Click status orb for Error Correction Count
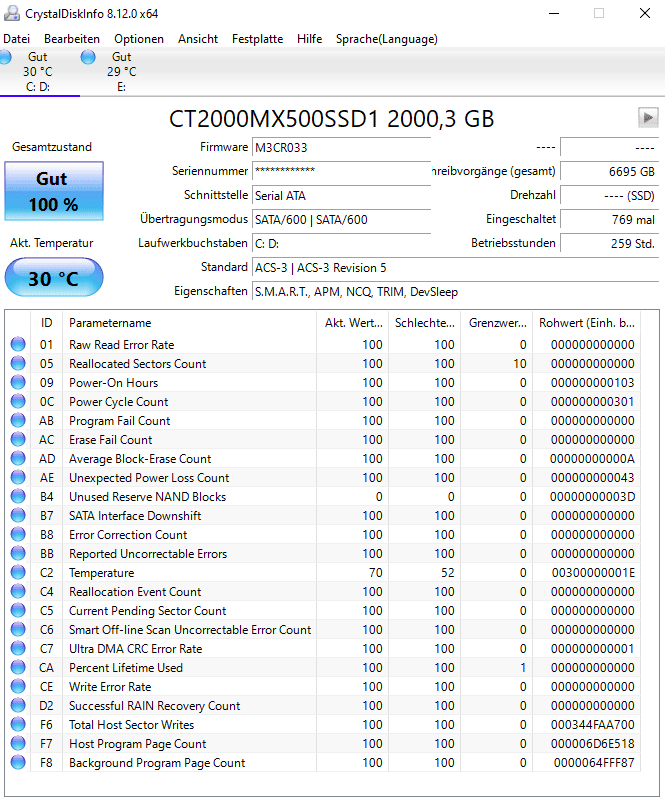This screenshot has height=802, width=665. (18, 534)
